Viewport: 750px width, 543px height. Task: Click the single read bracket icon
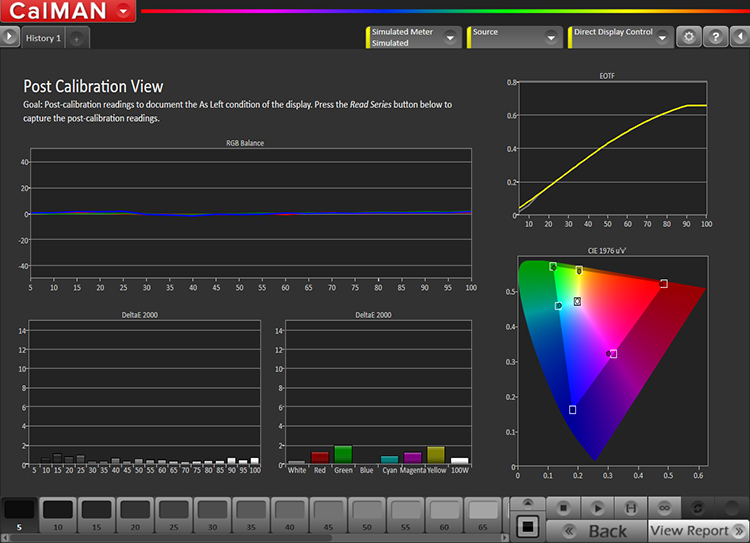pyautogui.click(x=630, y=507)
